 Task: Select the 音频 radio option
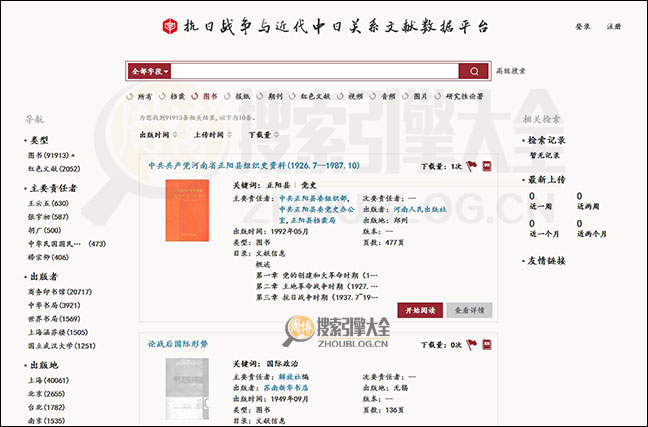(x=382, y=96)
